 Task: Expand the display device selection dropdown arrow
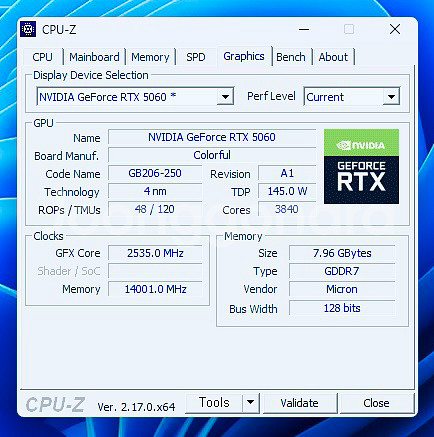225,97
